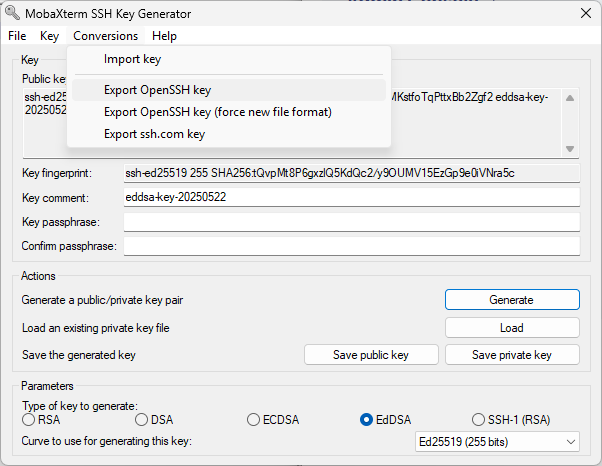Click scroll-up arrow of public key box

tap(570, 98)
